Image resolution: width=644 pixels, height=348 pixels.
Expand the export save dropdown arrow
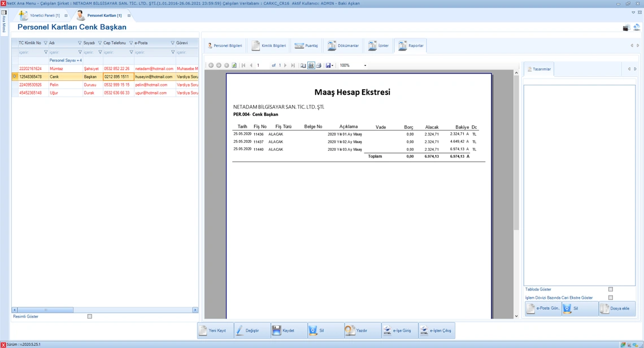(x=333, y=66)
